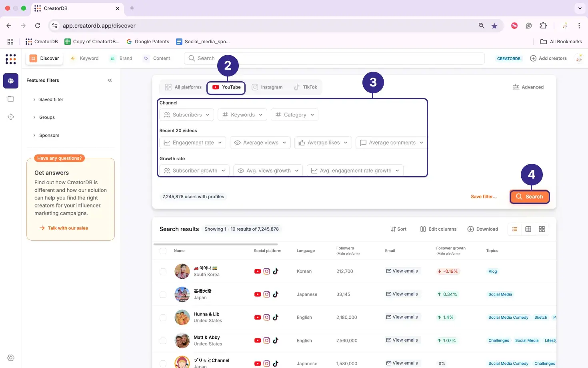Image resolution: width=588 pixels, height=368 pixels.
Task: Open the browser extensions puzzle icon
Action: tap(543, 26)
